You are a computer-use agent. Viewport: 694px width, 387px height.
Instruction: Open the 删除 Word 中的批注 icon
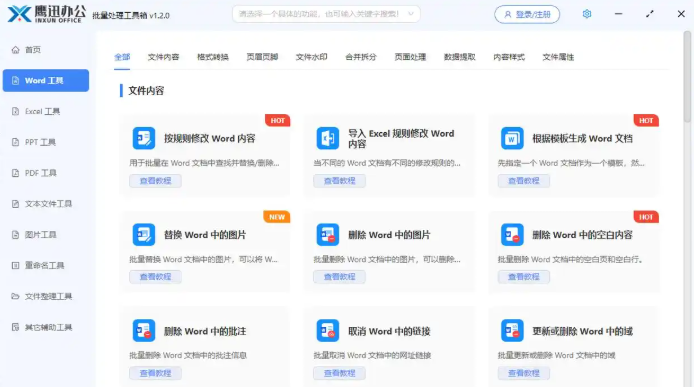(144, 331)
